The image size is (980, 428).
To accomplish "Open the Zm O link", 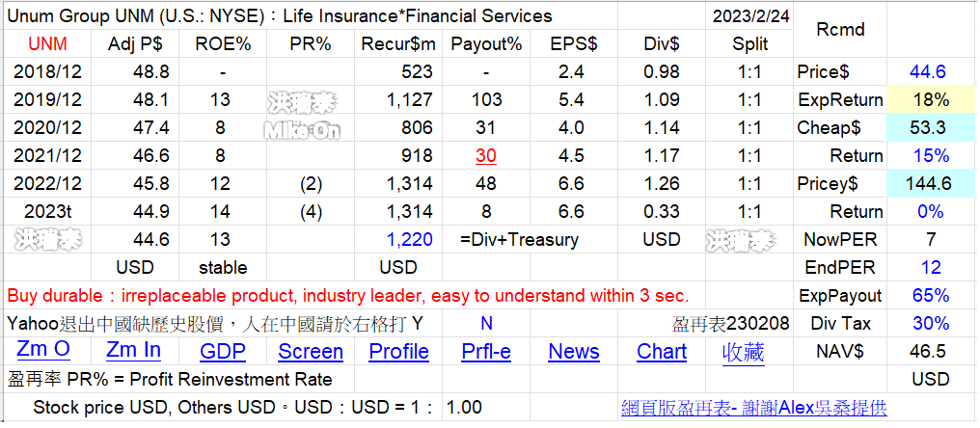I will (43, 351).
